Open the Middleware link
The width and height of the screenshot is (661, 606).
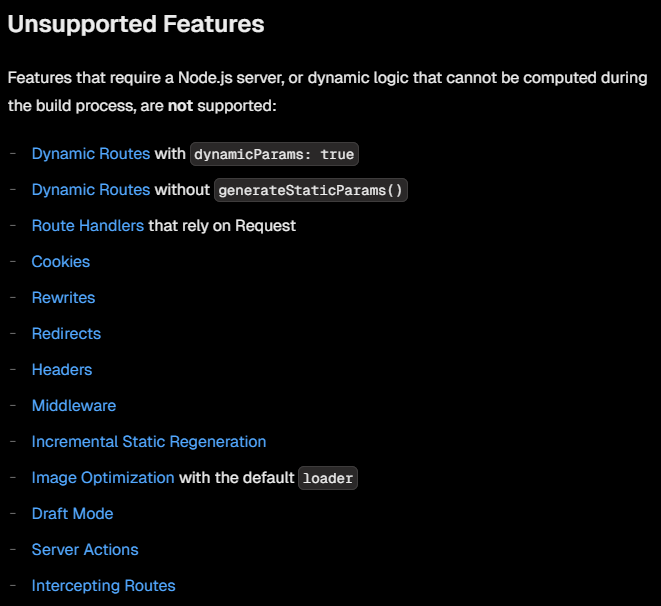pos(73,406)
